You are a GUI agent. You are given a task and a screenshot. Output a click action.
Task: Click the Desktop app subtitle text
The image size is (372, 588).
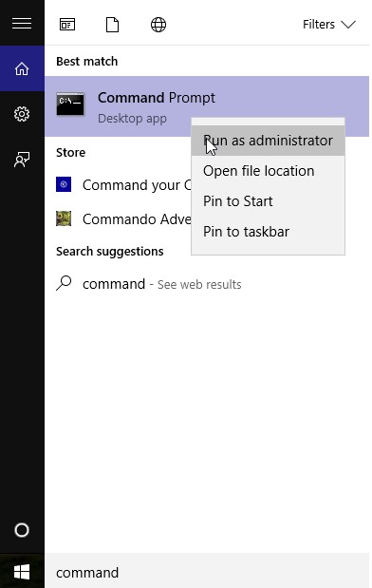[x=132, y=119]
